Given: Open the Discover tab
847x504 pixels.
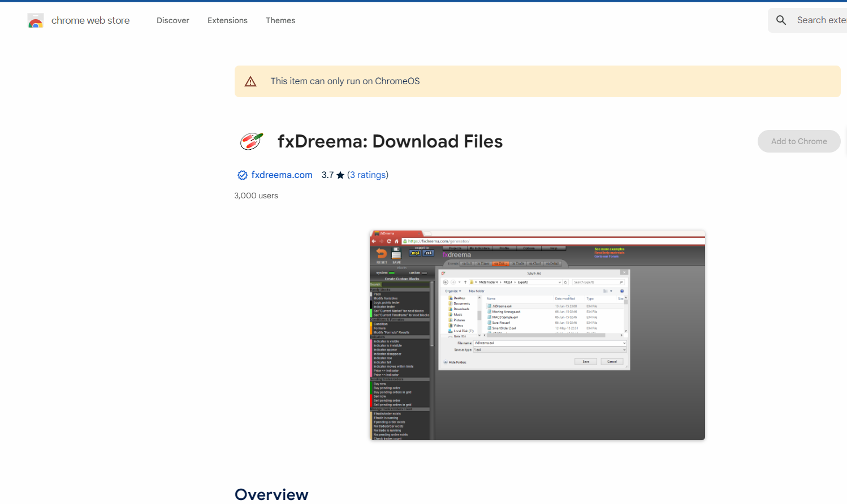Looking at the screenshot, I should [173, 20].
